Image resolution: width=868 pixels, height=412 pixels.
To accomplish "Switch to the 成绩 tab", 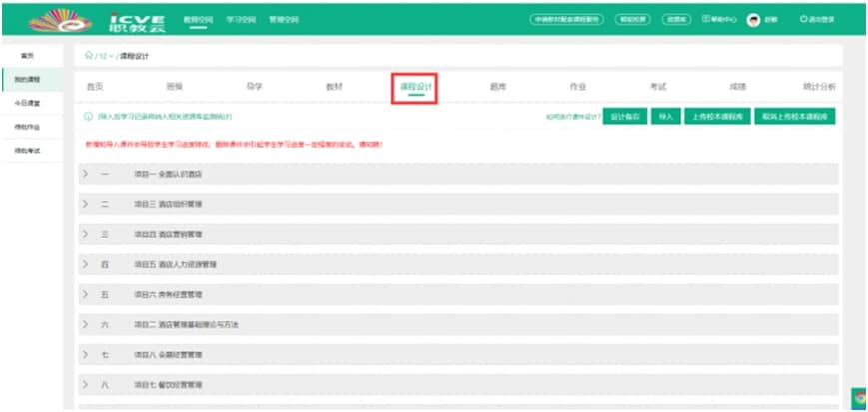I will (x=738, y=87).
